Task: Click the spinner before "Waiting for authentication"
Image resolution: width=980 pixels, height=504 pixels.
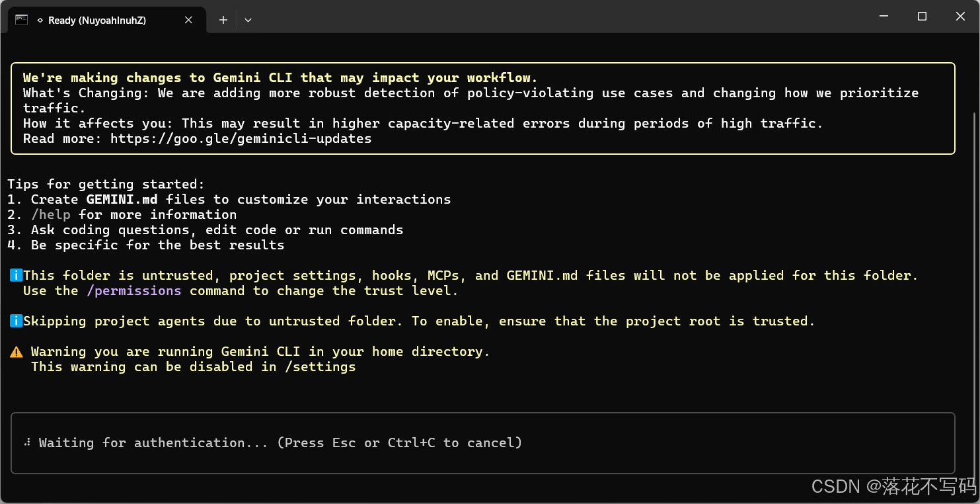Action: click(x=27, y=442)
